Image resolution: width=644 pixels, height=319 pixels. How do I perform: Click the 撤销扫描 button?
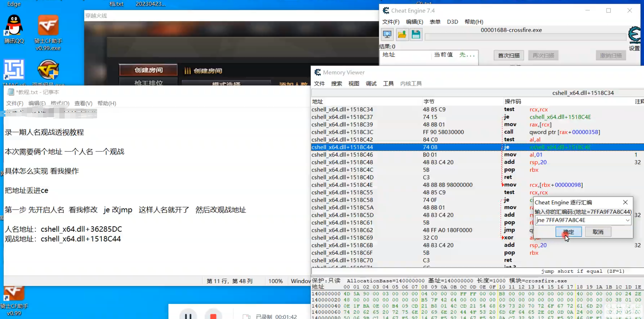[x=611, y=56]
